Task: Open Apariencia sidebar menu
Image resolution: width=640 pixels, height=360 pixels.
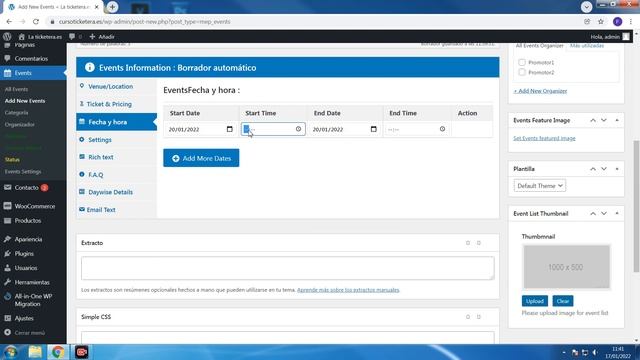Action: (28, 240)
